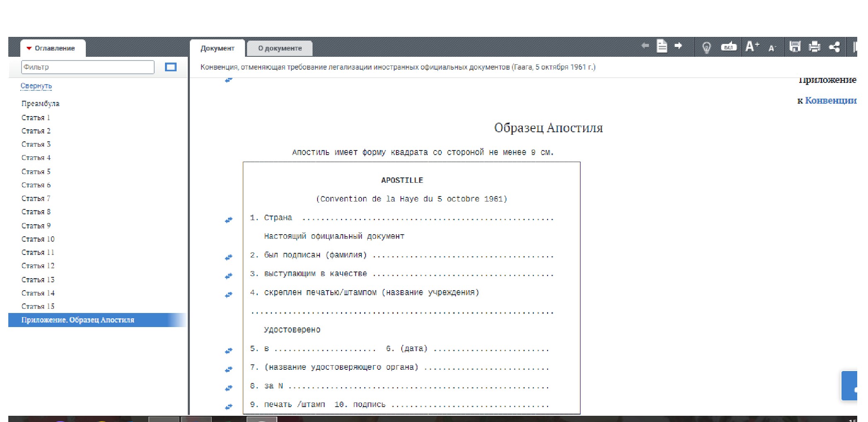Go to Статья 15 in contents

[38, 306]
